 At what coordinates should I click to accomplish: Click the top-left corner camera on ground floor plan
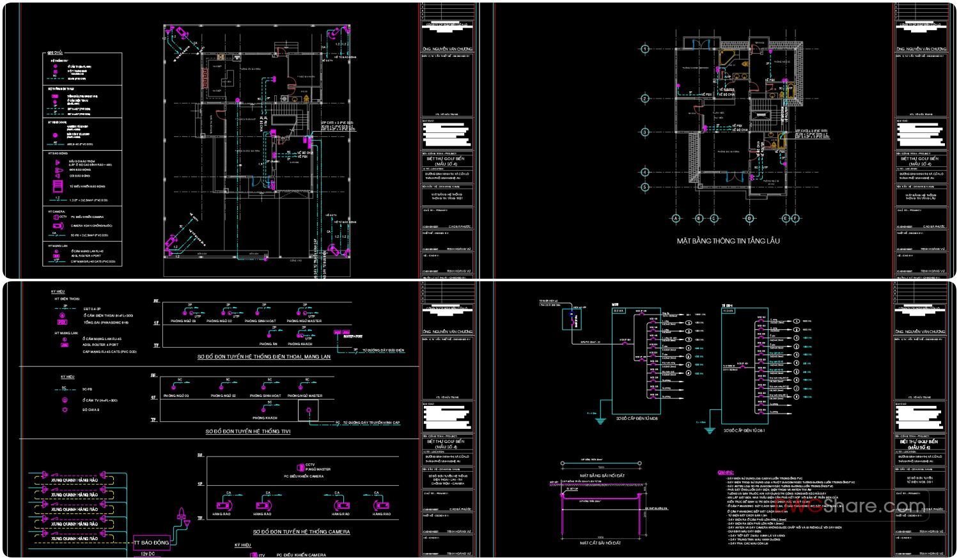tap(181, 33)
